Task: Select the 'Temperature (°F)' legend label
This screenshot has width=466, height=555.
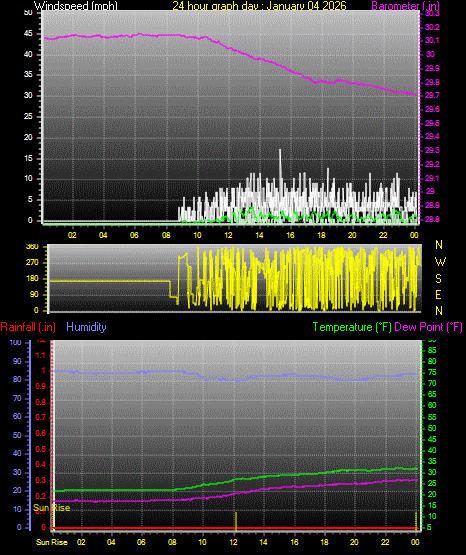Action: (x=352, y=327)
